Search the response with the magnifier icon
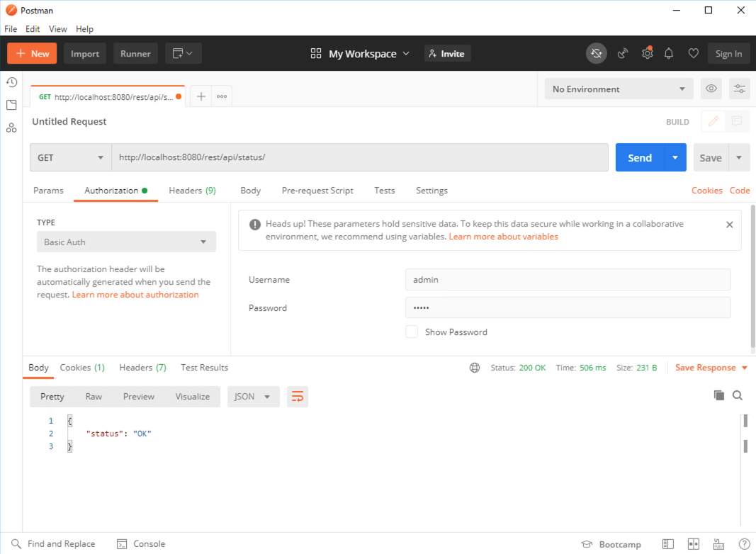Viewport: 756px width, 554px height. click(738, 395)
